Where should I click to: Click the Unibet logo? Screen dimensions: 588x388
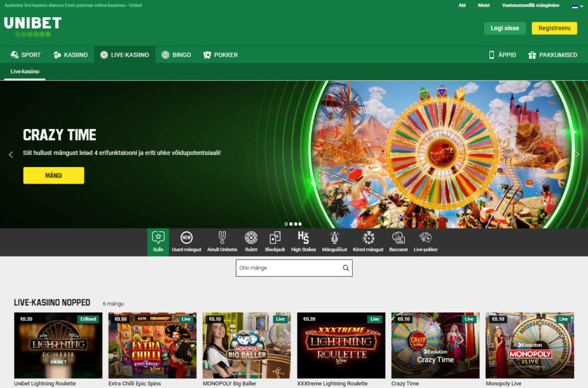pyautogui.click(x=33, y=27)
